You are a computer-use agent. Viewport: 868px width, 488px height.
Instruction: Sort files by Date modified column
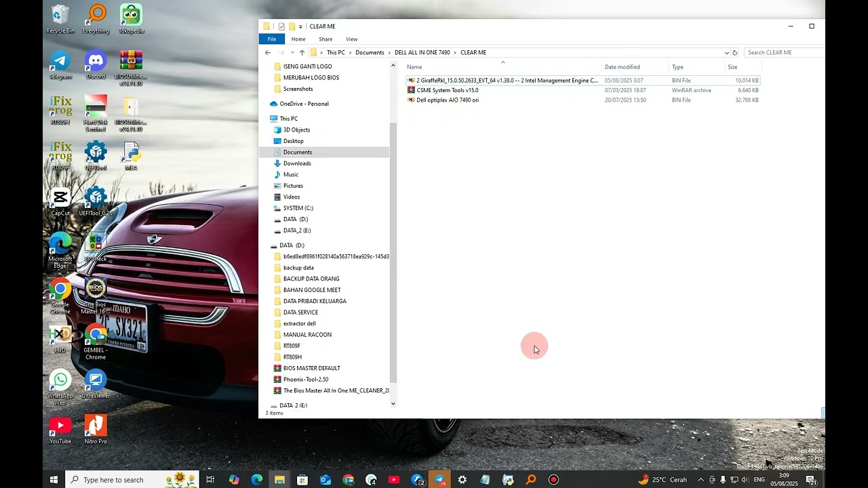click(622, 67)
